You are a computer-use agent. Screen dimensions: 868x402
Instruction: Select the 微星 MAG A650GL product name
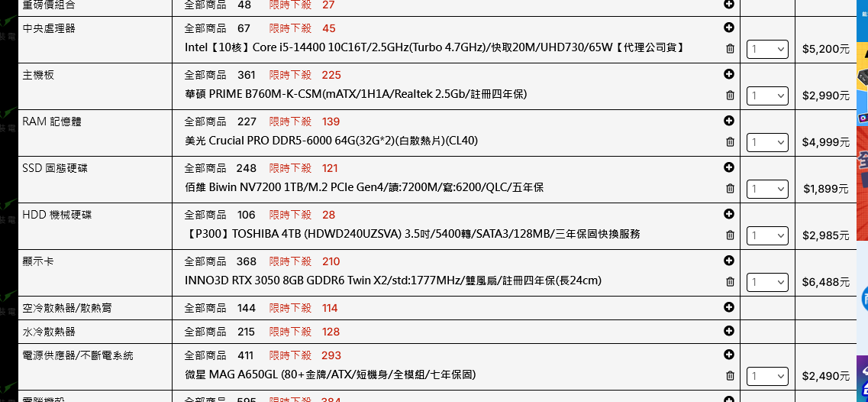[x=330, y=374]
